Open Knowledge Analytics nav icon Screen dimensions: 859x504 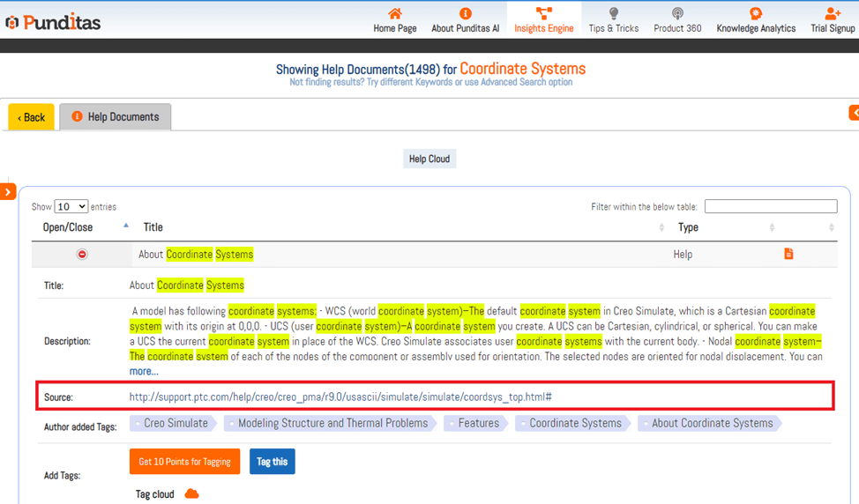[756, 13]
